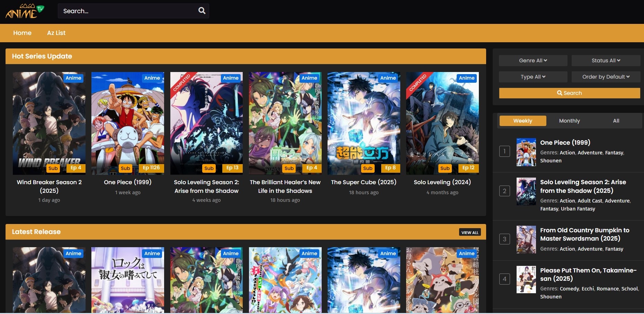Click the Sub badge on The Super Cube poster
The width and height of the screenshot is (644, 314).
(368, 168)
